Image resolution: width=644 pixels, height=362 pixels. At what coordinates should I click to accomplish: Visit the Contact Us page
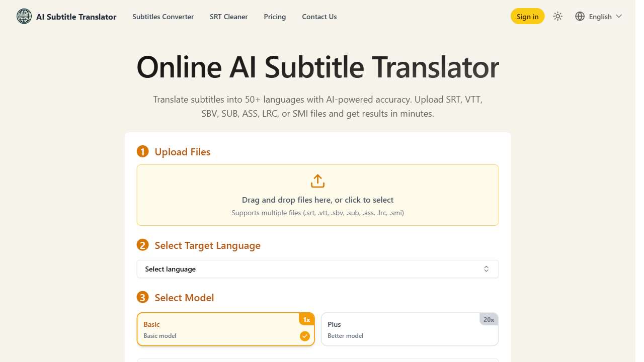tap(319, 17)
